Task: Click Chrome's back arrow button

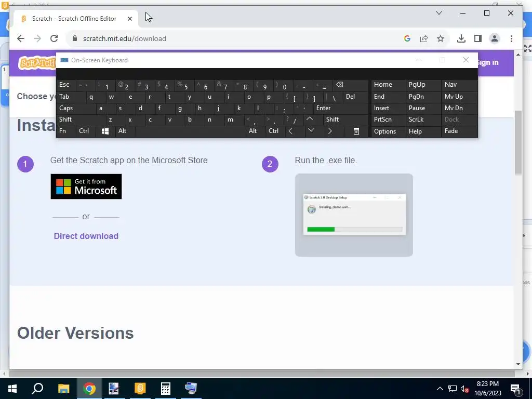Action: coord(21,38)
